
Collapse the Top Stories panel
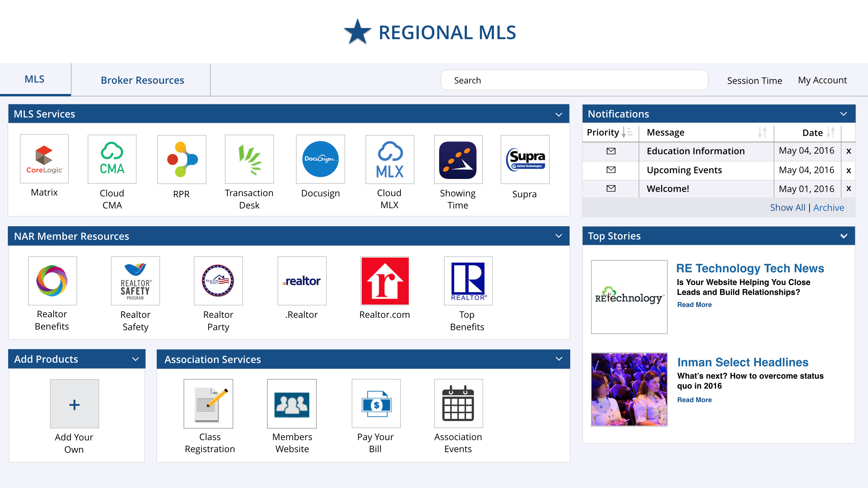(x=844, y=236)
